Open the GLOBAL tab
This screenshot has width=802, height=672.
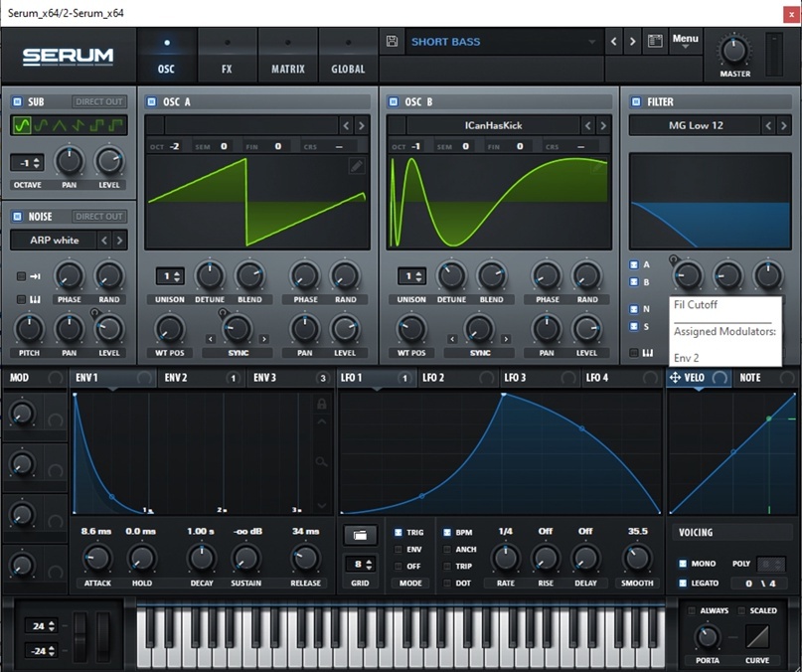point(348,56)
